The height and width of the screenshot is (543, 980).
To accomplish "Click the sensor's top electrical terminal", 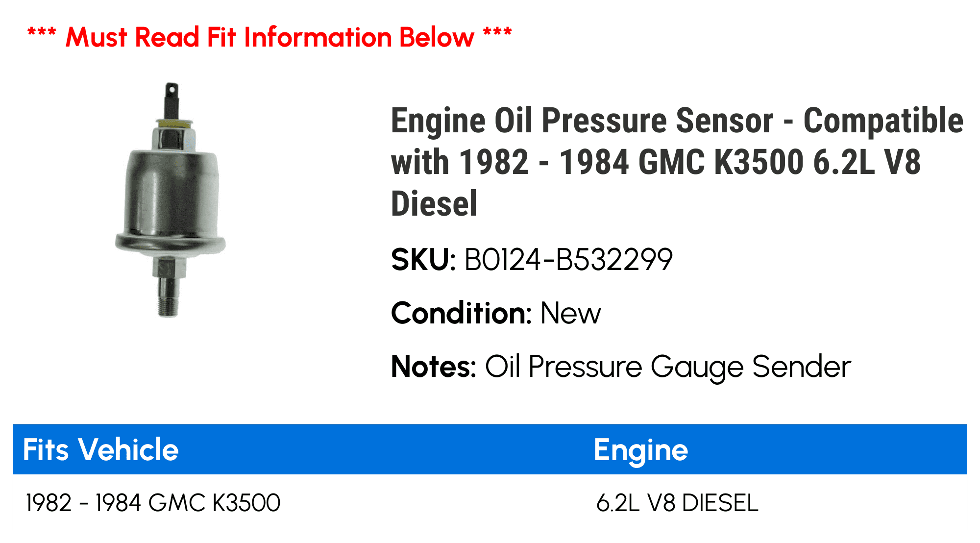I will coord(171,99).
